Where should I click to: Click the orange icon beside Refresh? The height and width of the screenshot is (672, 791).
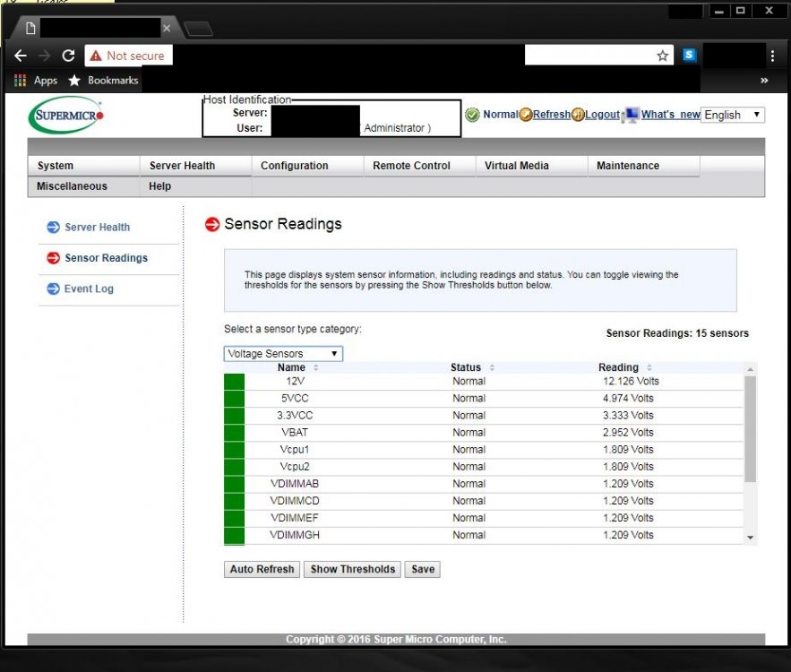click(x=526, y=115)
